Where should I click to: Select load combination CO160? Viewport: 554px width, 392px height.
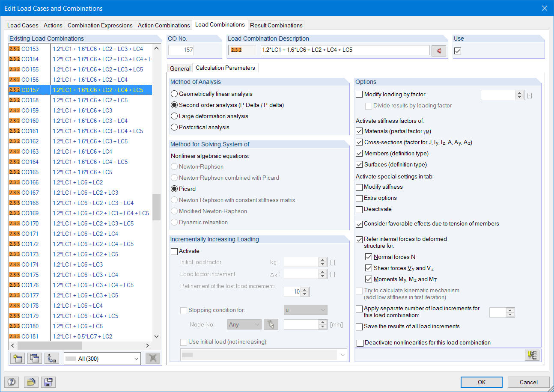[x=80, y=121]
